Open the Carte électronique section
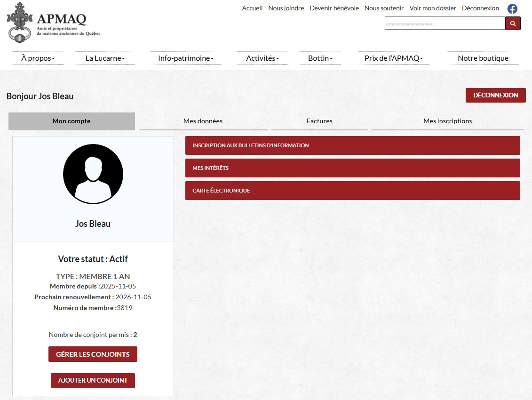 352,191
